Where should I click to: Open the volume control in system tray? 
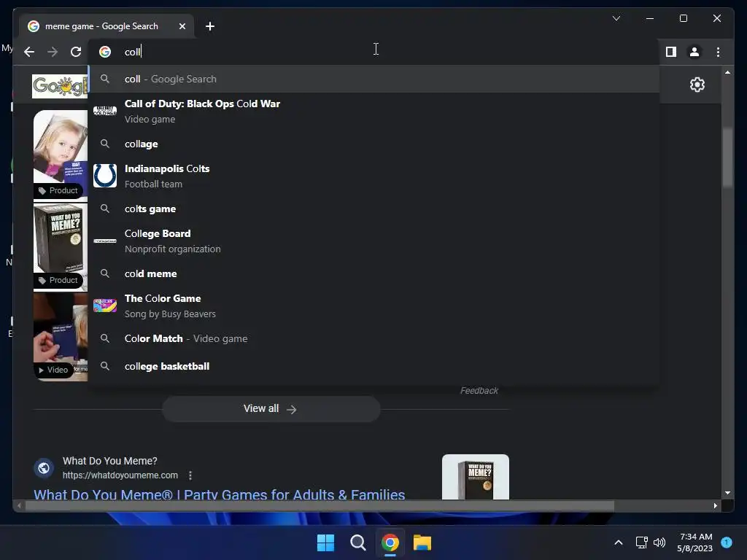coord(659,542)
